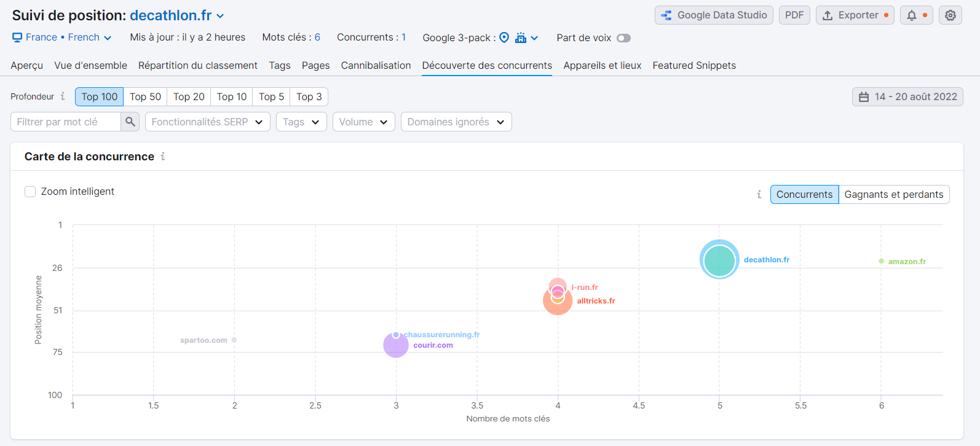The image size is (980, 446).
Task: Open the Domaines ignorés dropdown
Action: coord(456,122)
